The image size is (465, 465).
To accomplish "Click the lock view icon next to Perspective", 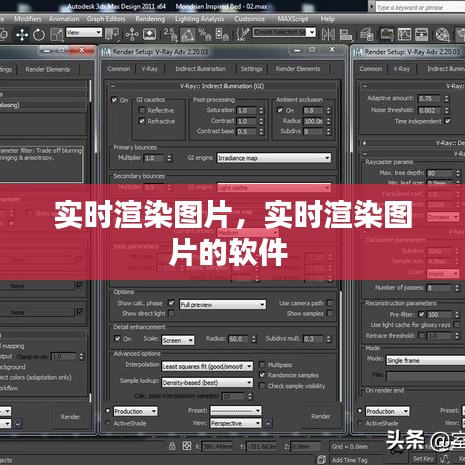I will click(268, 423).
